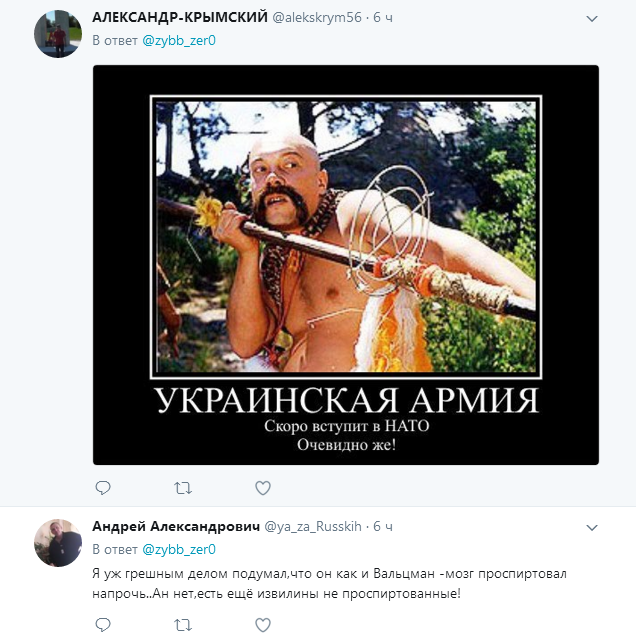
Task: Expand options chevron on first tweet
Action: coord(591,19)
